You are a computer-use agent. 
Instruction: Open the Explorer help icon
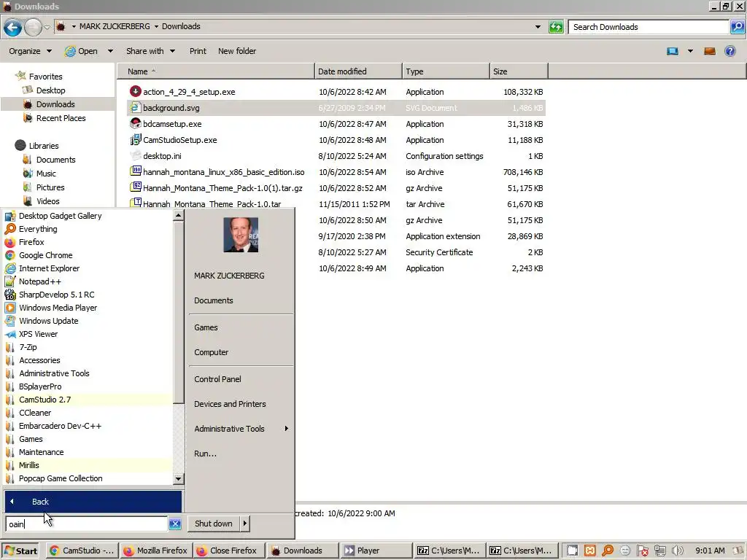point(729,51)
